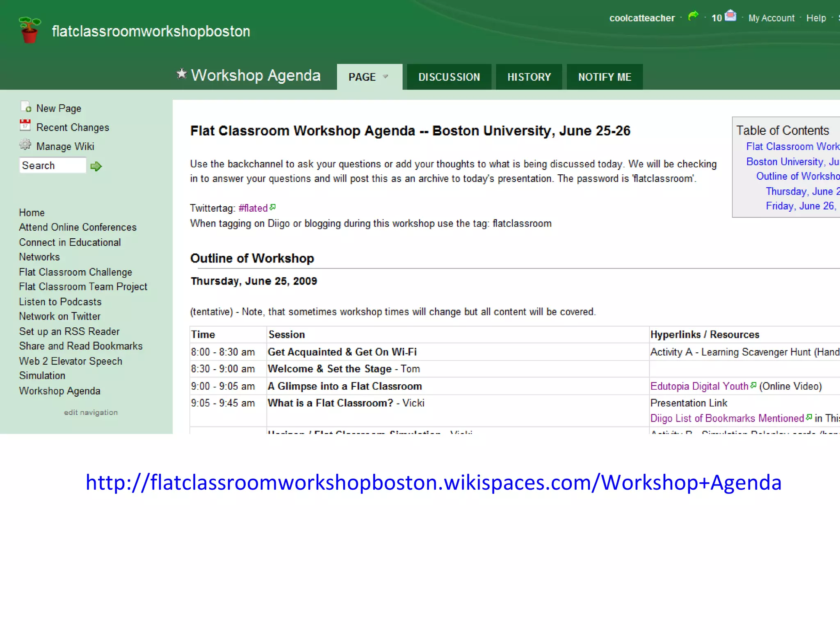Click the favorite star beside Workshop Agenda

click(x=181, y=74)
